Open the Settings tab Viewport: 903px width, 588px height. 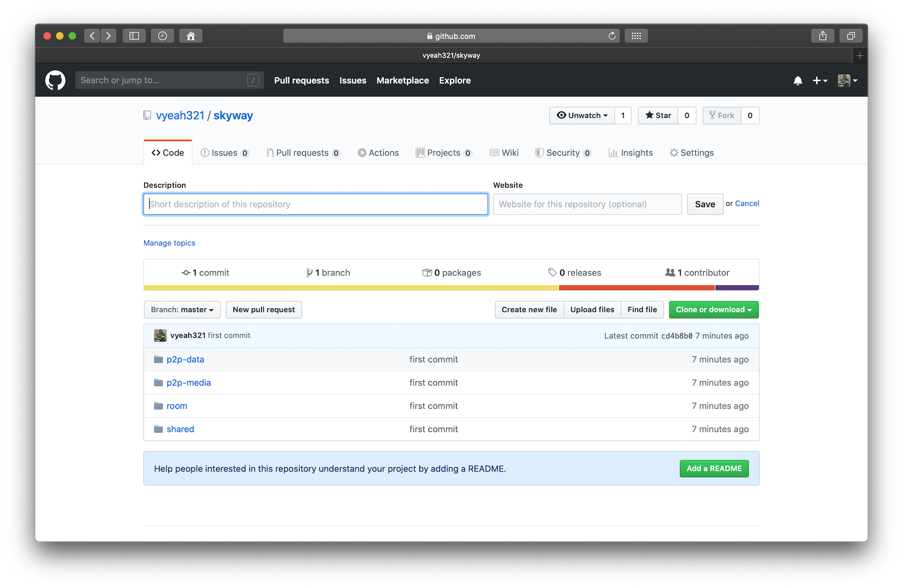(x=691, y=153)
